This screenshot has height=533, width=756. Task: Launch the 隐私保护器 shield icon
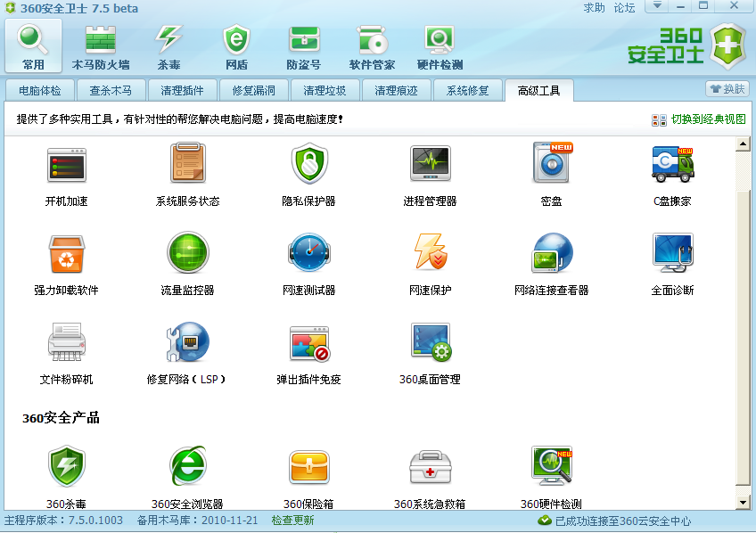tap(309, 163)
